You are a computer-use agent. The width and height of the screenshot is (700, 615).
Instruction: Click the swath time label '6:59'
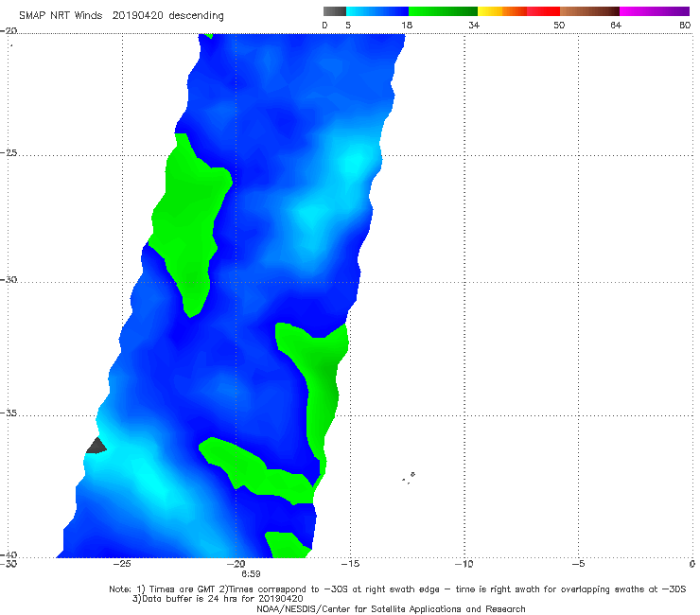point(251,574)
